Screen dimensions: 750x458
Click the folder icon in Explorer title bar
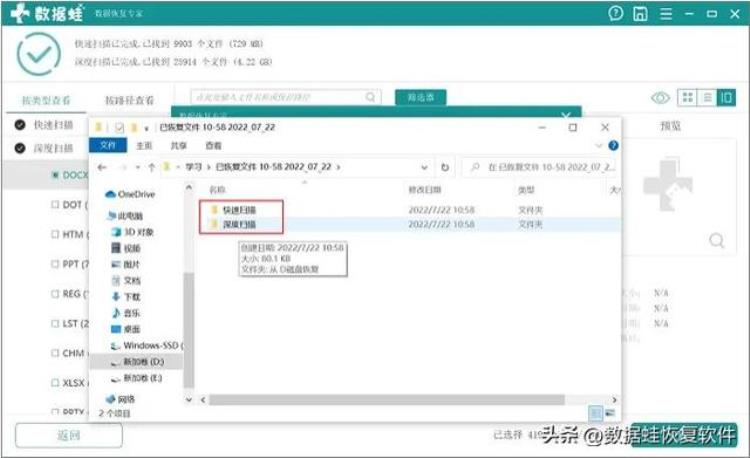tap(99, 127)
